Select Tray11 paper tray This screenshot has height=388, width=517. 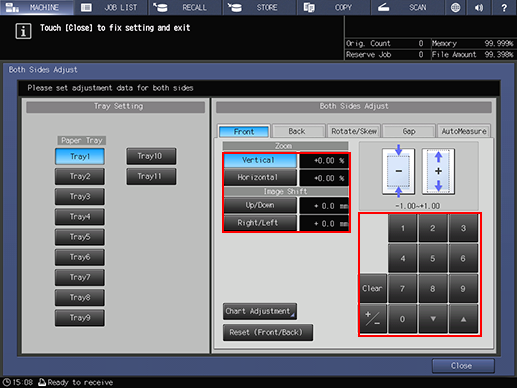click(151, 176)
